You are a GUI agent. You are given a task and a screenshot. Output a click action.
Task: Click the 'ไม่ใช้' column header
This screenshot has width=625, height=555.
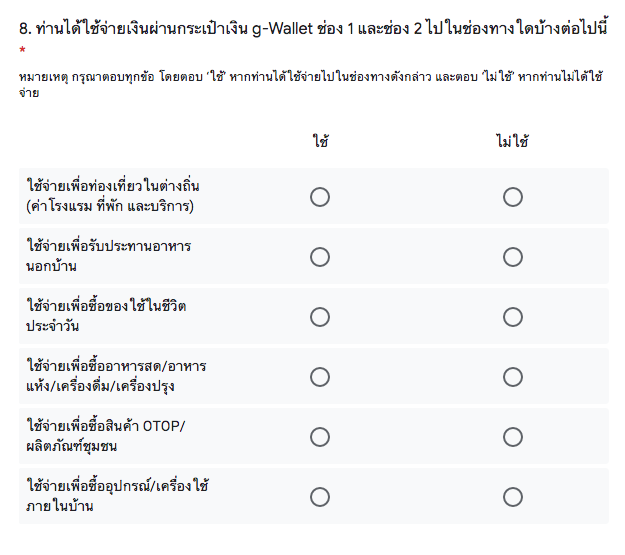pyautogui.click(x=512, y=142)
